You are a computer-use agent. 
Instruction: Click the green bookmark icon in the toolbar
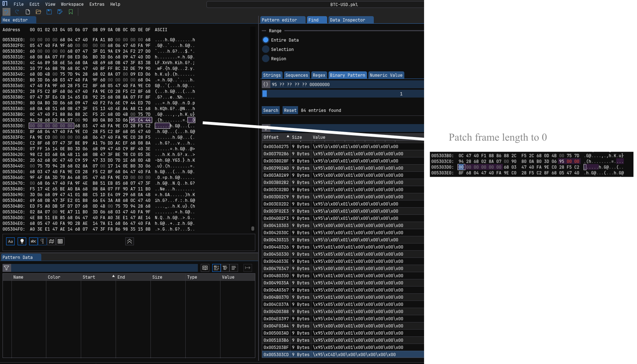click(71, 12)
